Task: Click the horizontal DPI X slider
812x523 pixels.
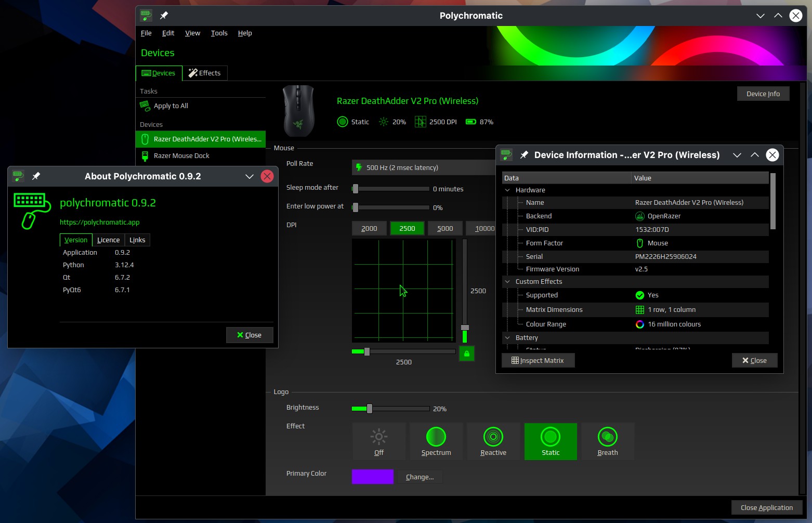Action: click(403, 351)
